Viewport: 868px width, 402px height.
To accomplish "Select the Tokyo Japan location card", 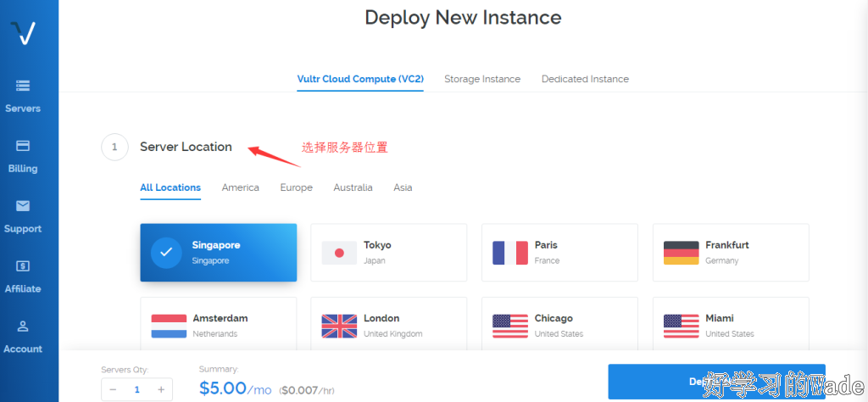I will (x=389, y=253).
